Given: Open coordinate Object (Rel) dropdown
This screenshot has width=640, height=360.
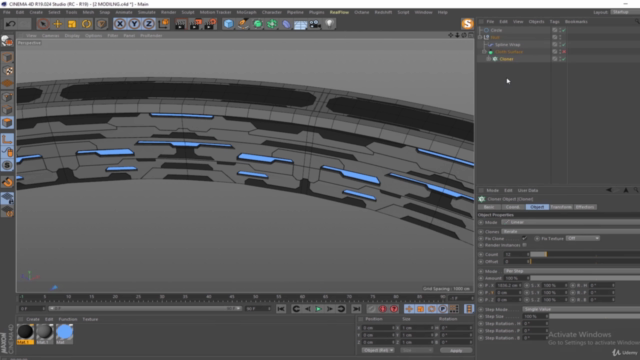Looking at the screenshot, I should point(378,350).
